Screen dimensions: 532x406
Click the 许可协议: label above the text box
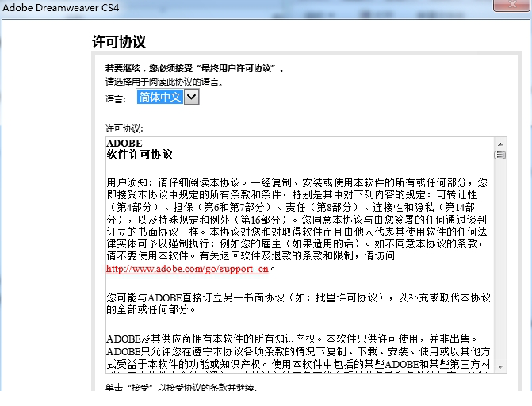124,128
